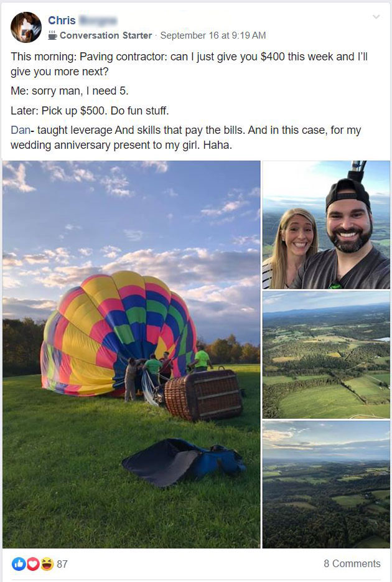Open the 8 Comments link
The height and width of the screenshot is (582, 392).
(x=352, y=563)
